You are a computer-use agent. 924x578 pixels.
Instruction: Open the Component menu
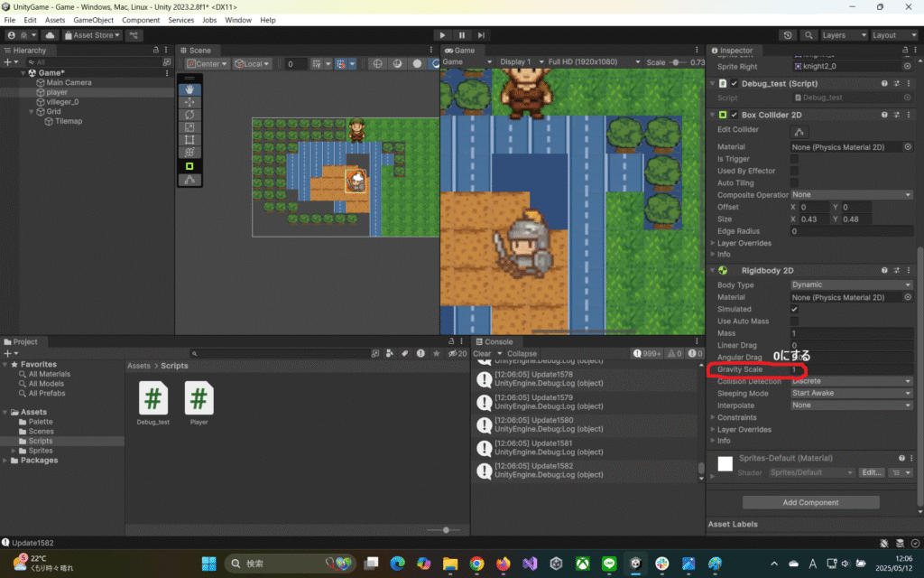click(x=140, y=20)
